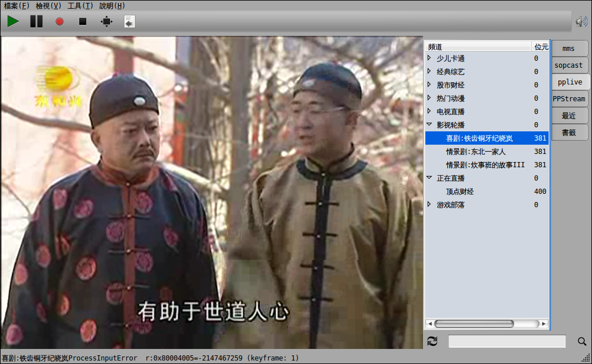The height and width of the screenshot is (364, 592).
Task: Pause the video stream
Action: tap(36, 21)
